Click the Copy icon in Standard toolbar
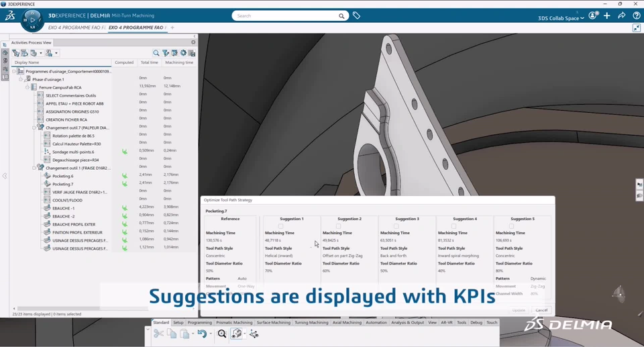Image resolution: width=644 pixels, height=347 pixels. [172, 334]
